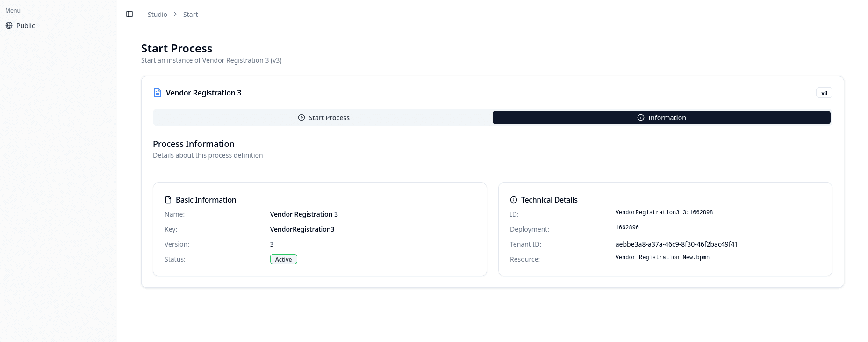
Task: Open the Public menu item
Action: (25, 26)
